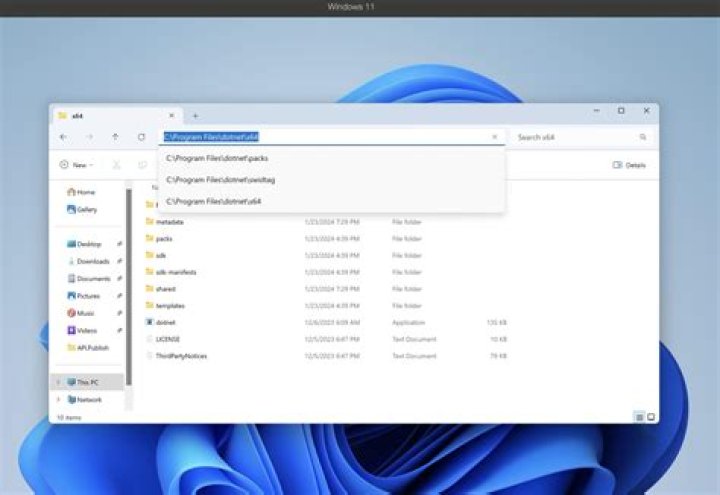This screenshot has height=495, width=720.
Task: Open Gallery in navigation pane
Action: [x=82, y=209]
